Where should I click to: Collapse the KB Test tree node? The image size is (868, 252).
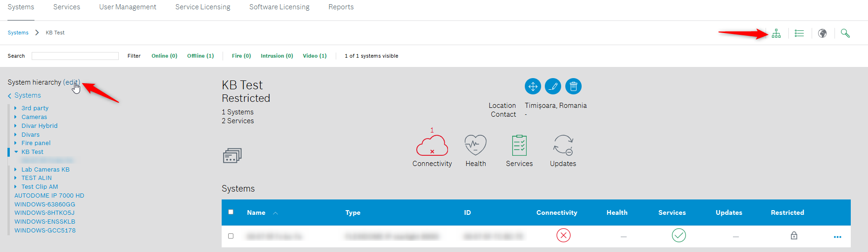16,152
